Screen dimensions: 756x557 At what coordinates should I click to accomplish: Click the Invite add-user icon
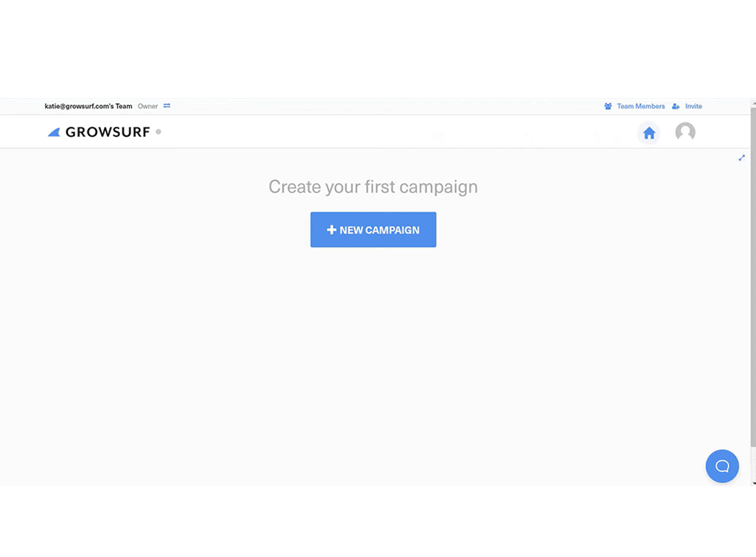676,106
